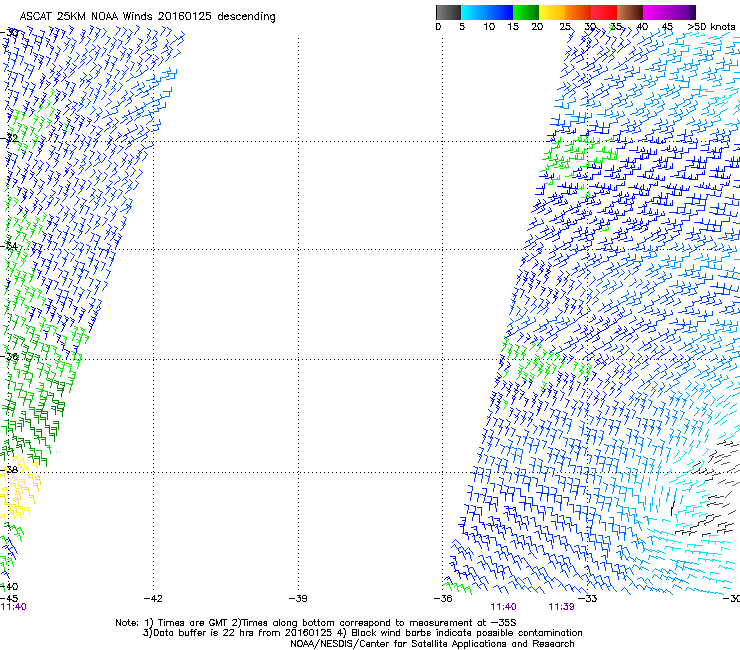The image size is (740, 650).
Task: Select the yellow 20-25 knots legend segment
Action: click(x=552, y=12)
